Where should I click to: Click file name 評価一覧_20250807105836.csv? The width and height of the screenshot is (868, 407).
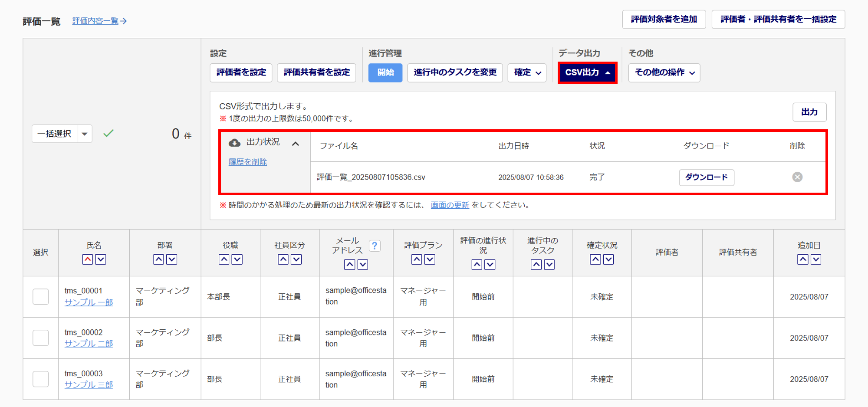pos(371,177)
